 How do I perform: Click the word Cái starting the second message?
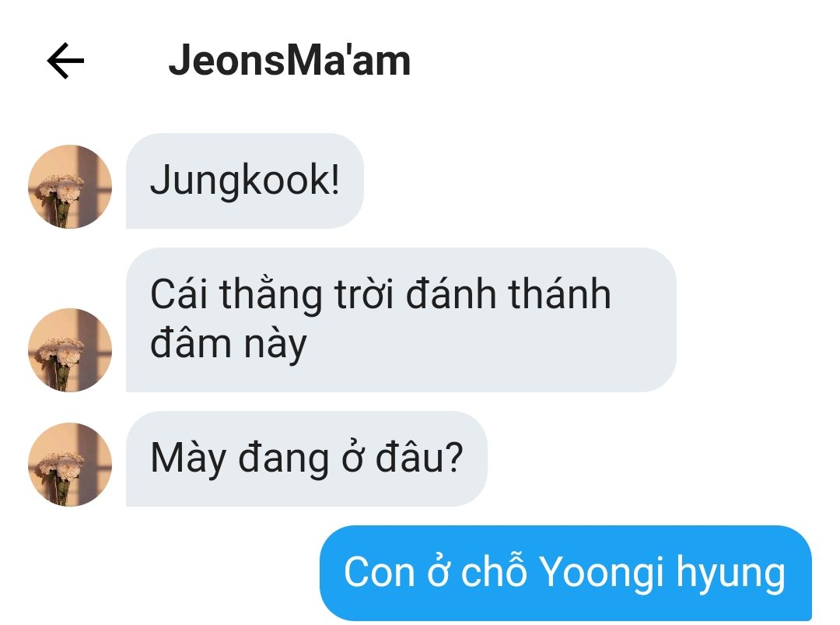pos(178,293)
